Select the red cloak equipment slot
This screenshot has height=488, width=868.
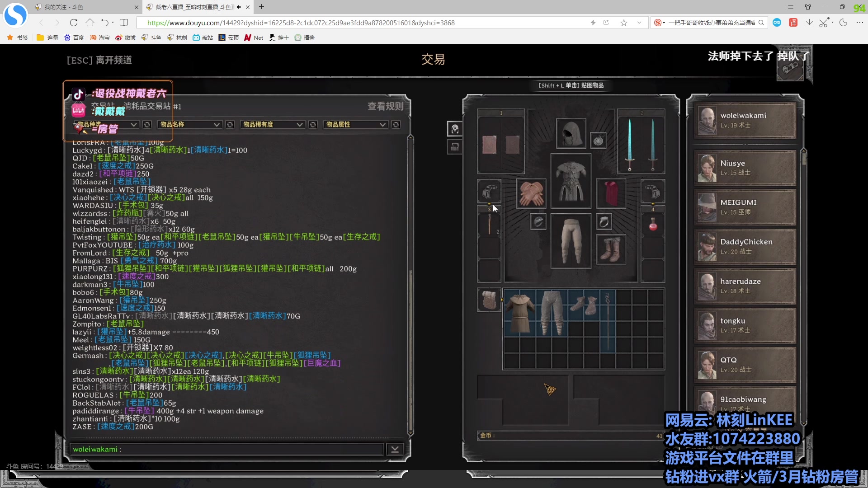(611, 193)
